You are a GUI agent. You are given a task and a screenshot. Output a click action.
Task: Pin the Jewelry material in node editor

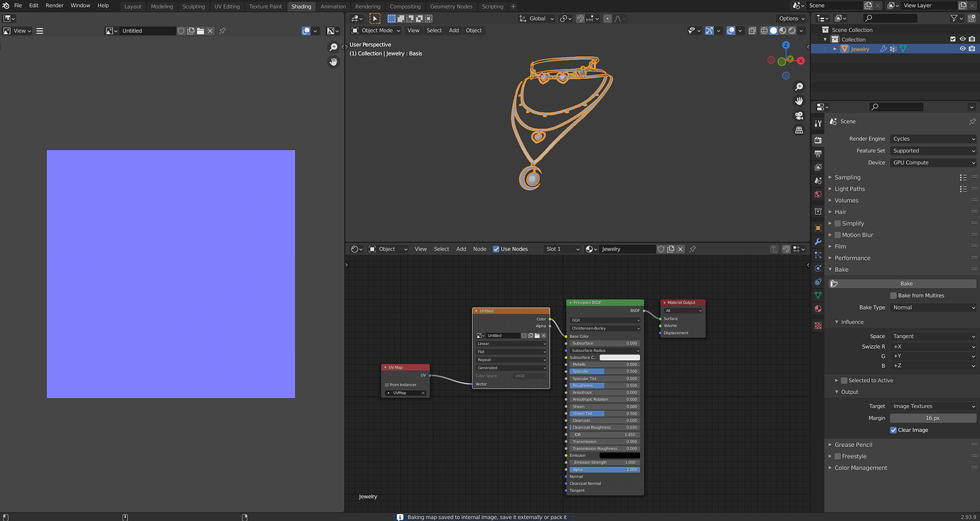pyautogui.click(x=693, y=249)
